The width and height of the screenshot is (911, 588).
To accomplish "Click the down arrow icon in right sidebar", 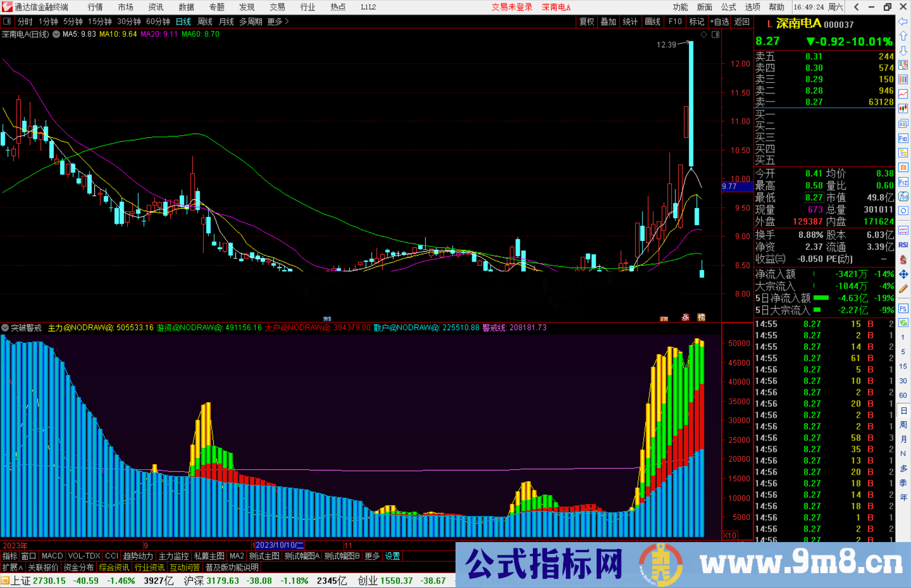I will [x=903, y=51].
